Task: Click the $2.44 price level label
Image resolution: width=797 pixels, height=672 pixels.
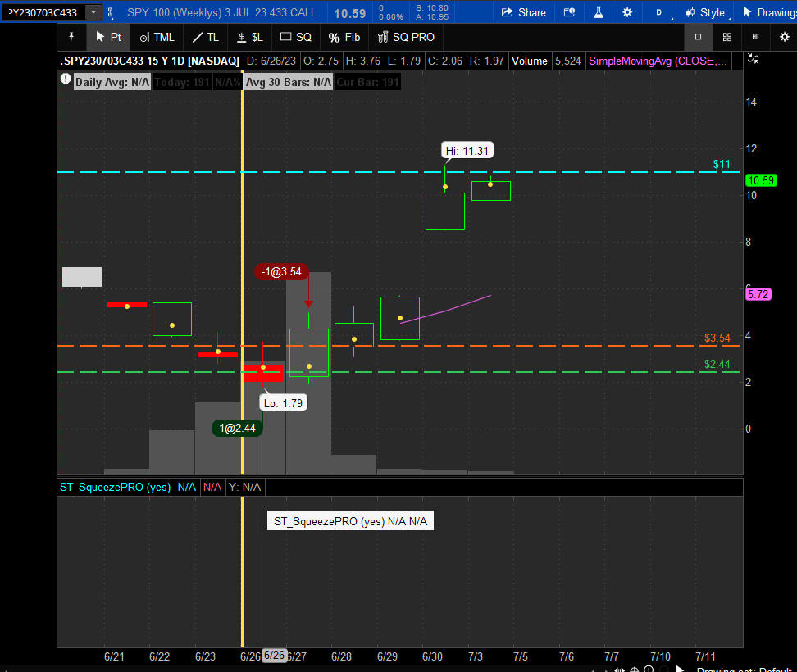Action: [x=717, y=364]
